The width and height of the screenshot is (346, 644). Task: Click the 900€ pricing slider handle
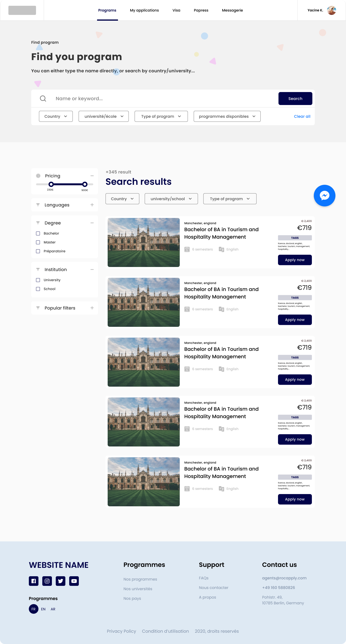coord(85,184)
